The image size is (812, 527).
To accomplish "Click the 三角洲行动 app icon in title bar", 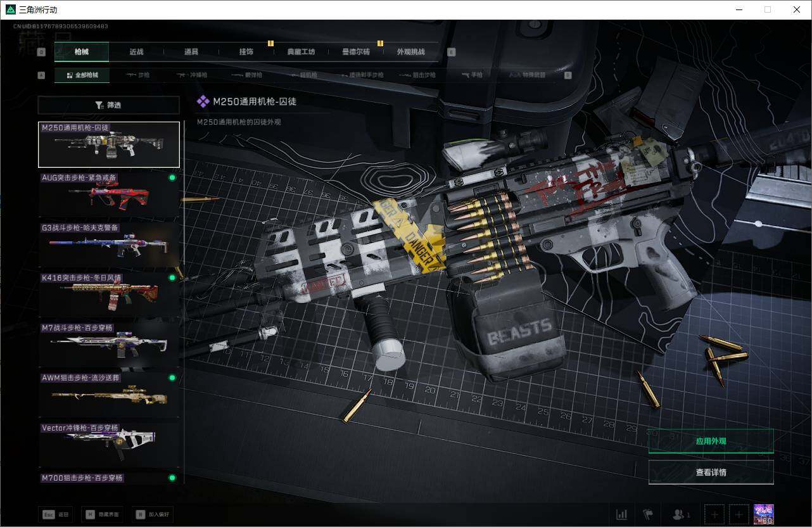I will (x=10, y=10).
